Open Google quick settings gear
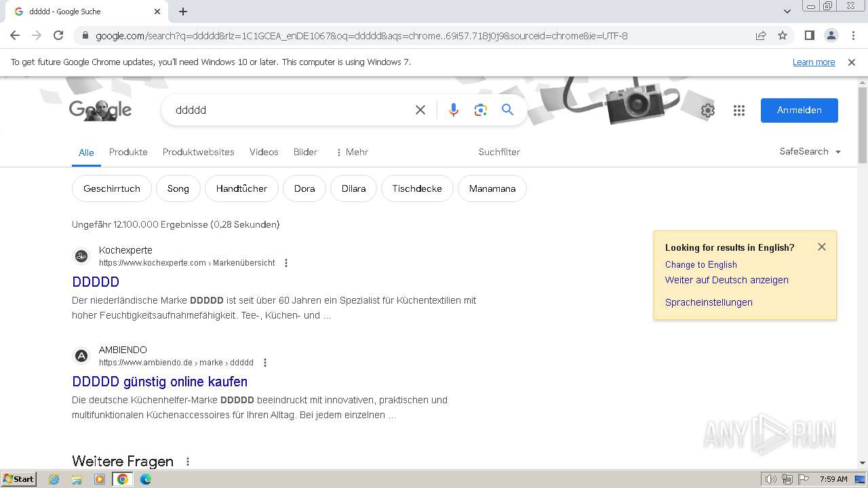868x488 pixels. [708, 110]
